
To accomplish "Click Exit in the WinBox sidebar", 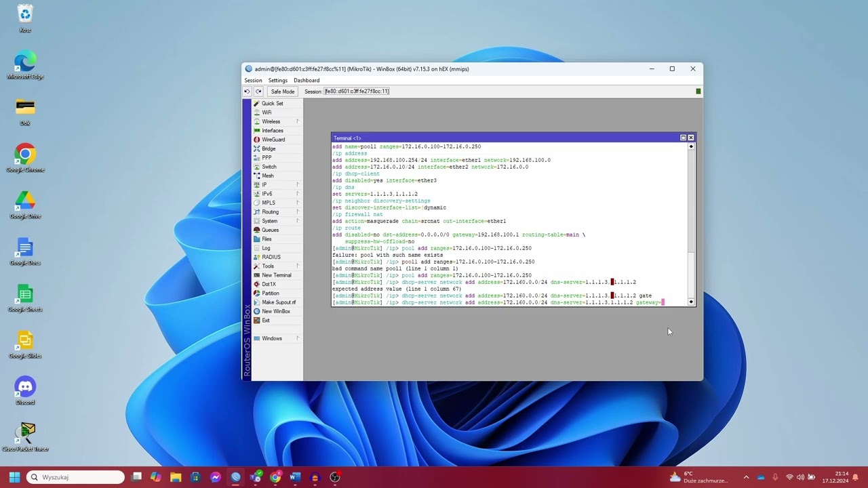I will (x=266, y=321).
